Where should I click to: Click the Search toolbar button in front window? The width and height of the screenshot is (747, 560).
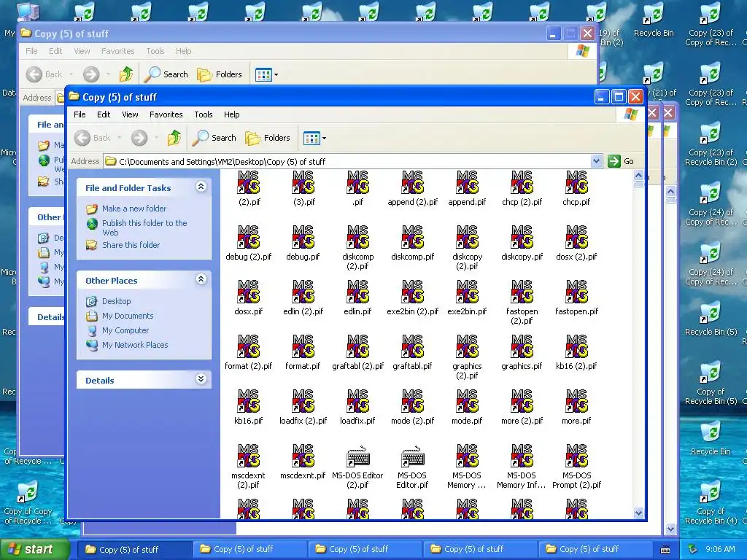pos(214,138)
